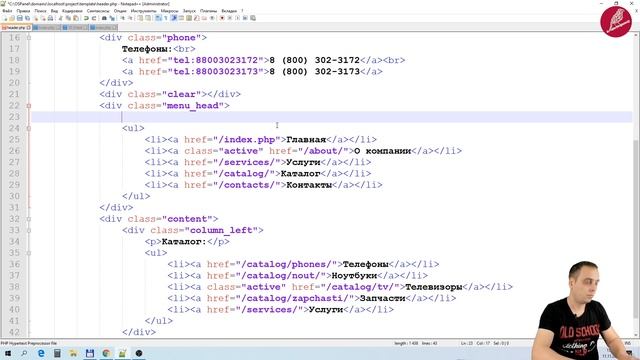Click the Save Macro toolbar icon

(253, 18)
